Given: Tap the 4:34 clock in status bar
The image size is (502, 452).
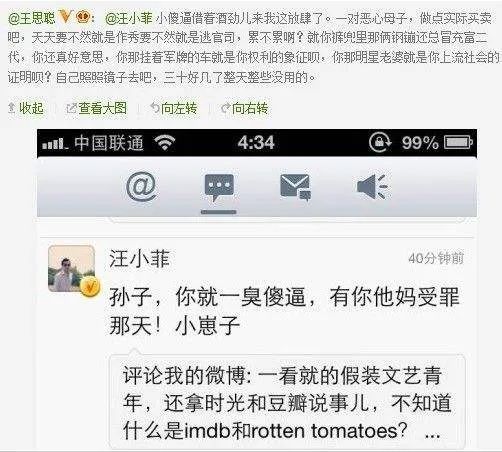Looking at the screenshot, I should tap(256, 143).
